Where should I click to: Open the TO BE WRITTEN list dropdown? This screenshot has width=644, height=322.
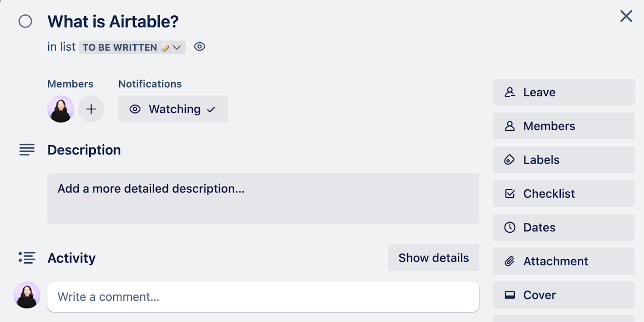[x=132, y=47]
